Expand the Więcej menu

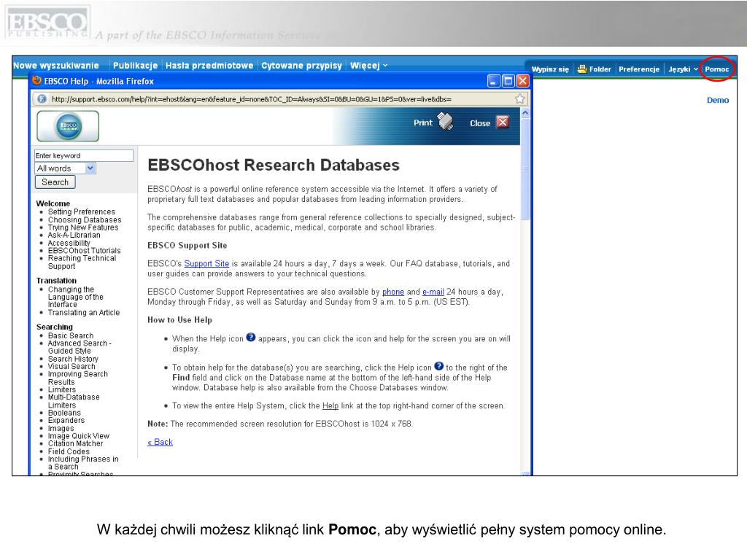pos(368,66)
